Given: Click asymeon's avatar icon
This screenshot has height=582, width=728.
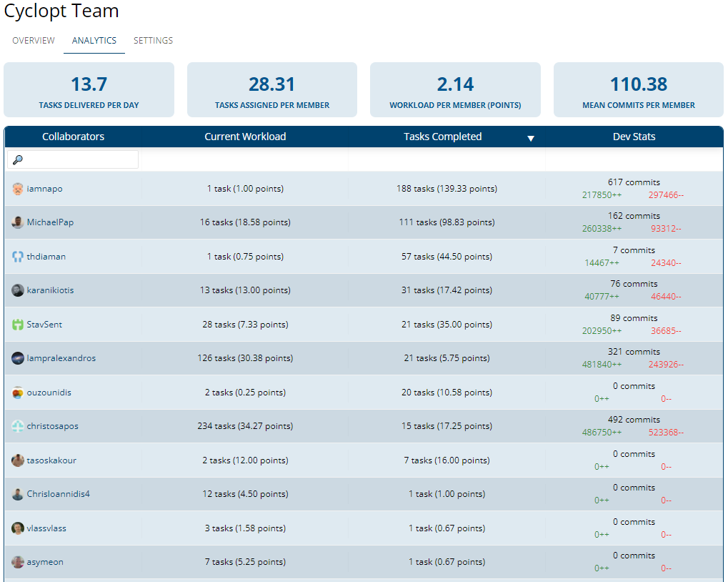Looking at the screenshot, I should coord(18,561).
